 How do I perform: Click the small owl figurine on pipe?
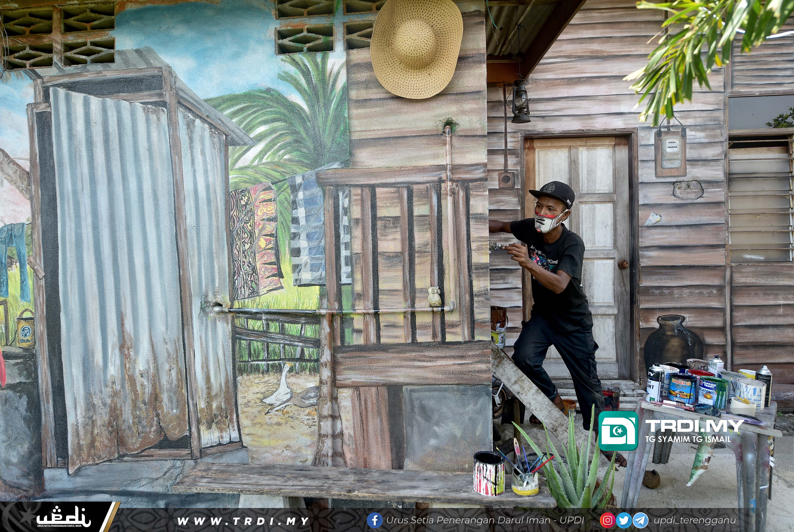coord(434,297)
